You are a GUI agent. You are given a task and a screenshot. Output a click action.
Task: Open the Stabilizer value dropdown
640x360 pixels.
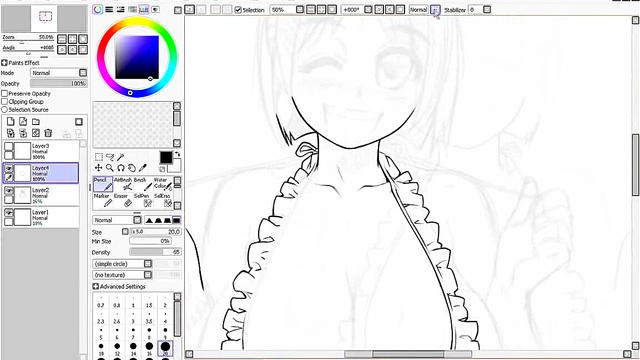point(487,9)
